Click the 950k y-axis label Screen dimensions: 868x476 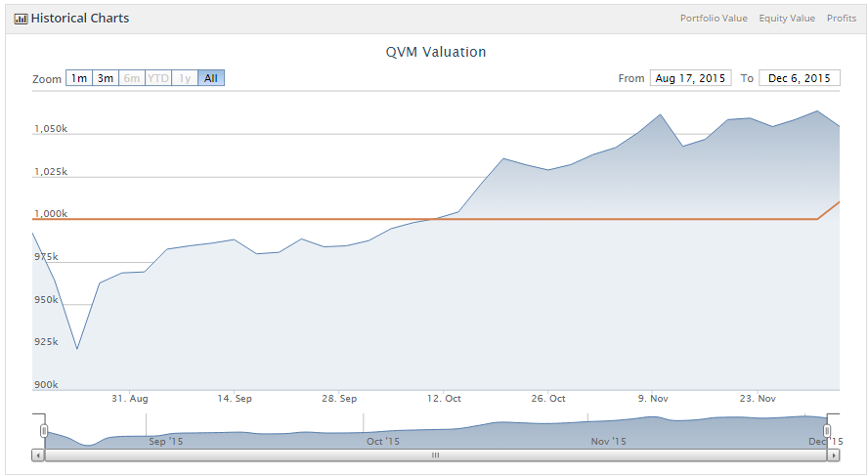(x=46, y=299)
